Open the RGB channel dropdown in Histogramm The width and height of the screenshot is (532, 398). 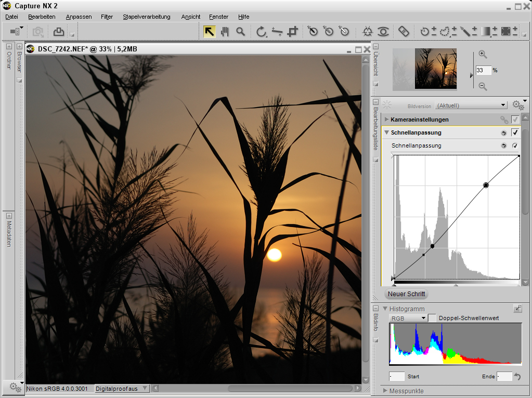(408, 318)
